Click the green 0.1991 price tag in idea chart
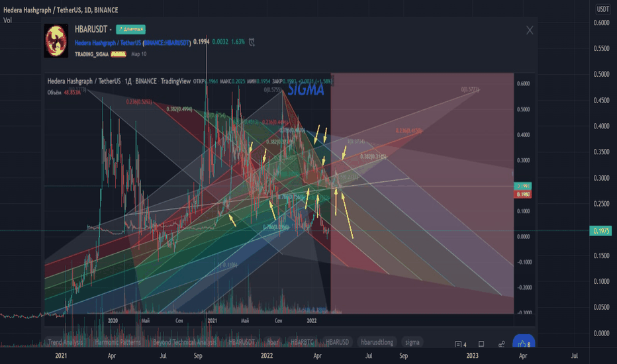This screenshot has height=364, width=617. point(522,186)
